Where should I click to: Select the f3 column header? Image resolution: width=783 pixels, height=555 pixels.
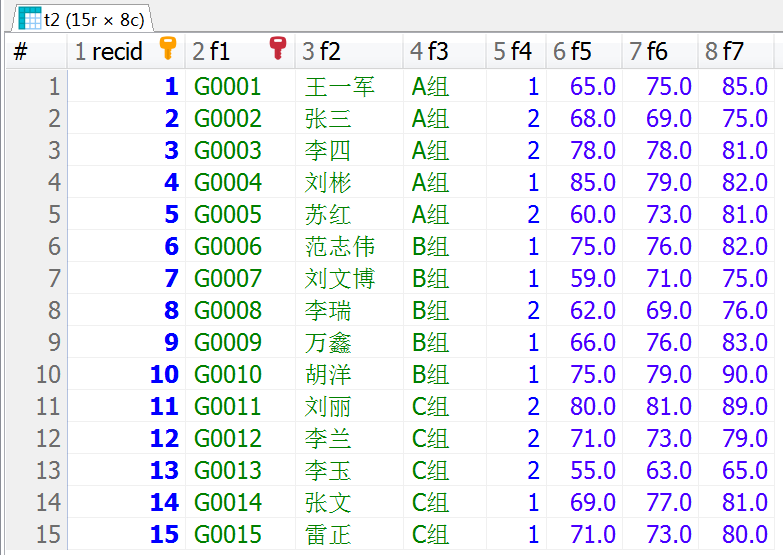(x=430, y=52)
